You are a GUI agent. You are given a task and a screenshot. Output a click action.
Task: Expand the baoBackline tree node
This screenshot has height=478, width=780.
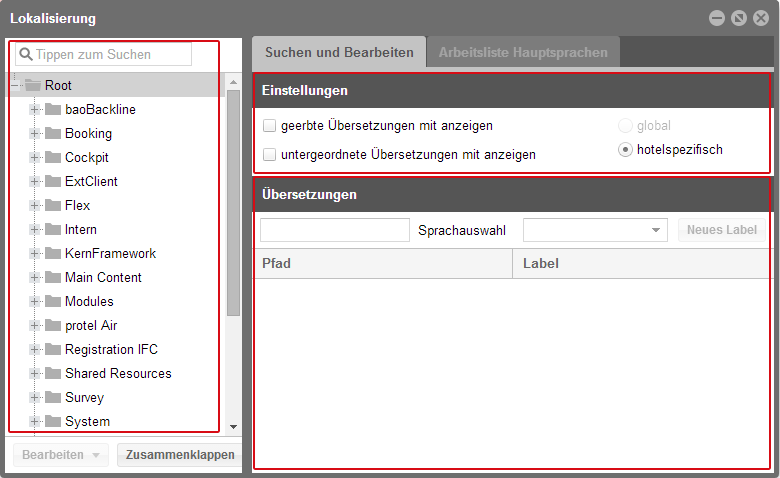(x=35, y=109)
